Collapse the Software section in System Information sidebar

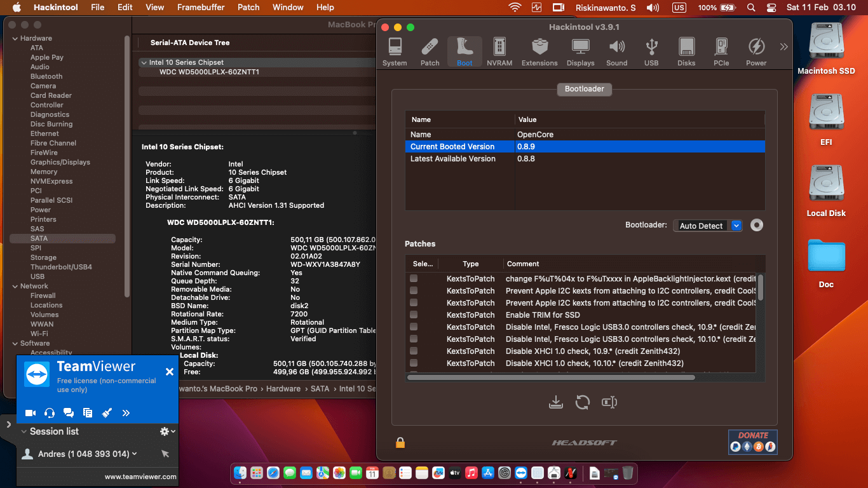[15, 343]
